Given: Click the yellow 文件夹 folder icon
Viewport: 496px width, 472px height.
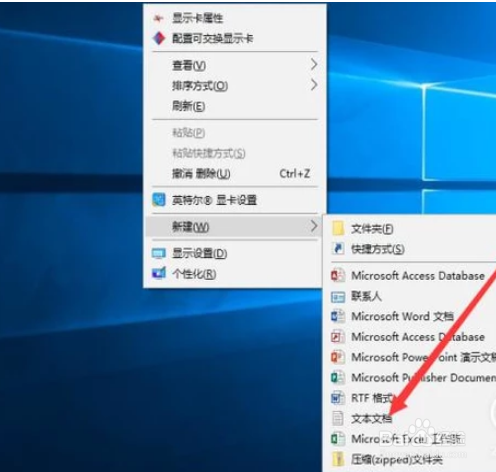Looking at the screenshot, I should click(x=338, y=229).
